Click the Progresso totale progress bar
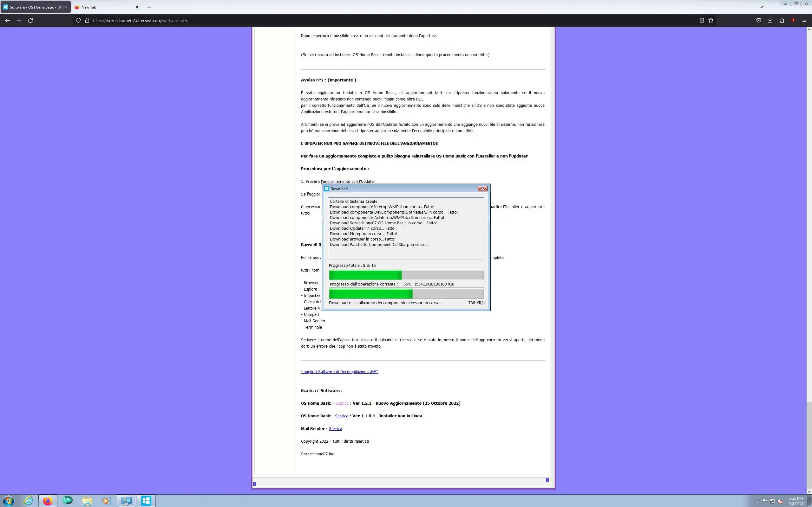The width and height of the screenshot is (812, 507). click(406, 275)
